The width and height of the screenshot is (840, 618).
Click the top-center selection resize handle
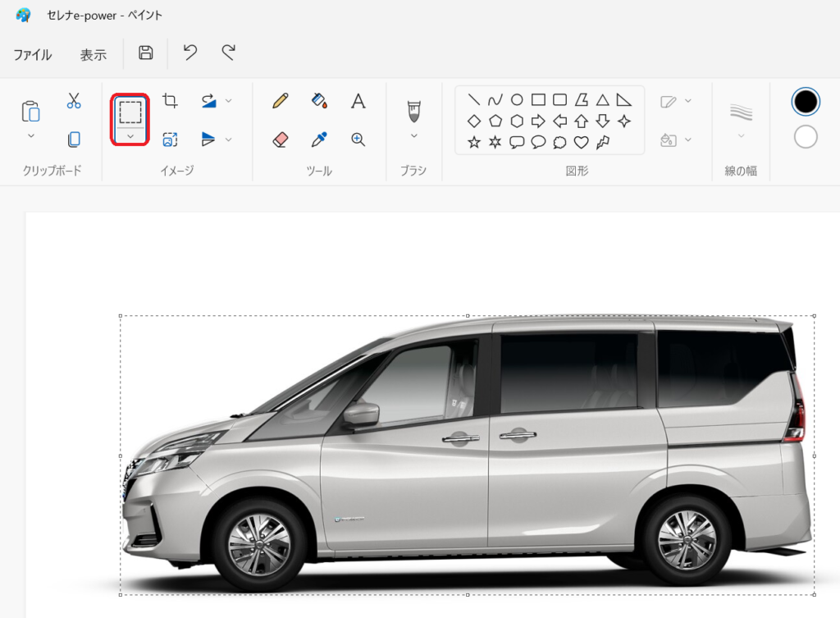pos(468,315)
